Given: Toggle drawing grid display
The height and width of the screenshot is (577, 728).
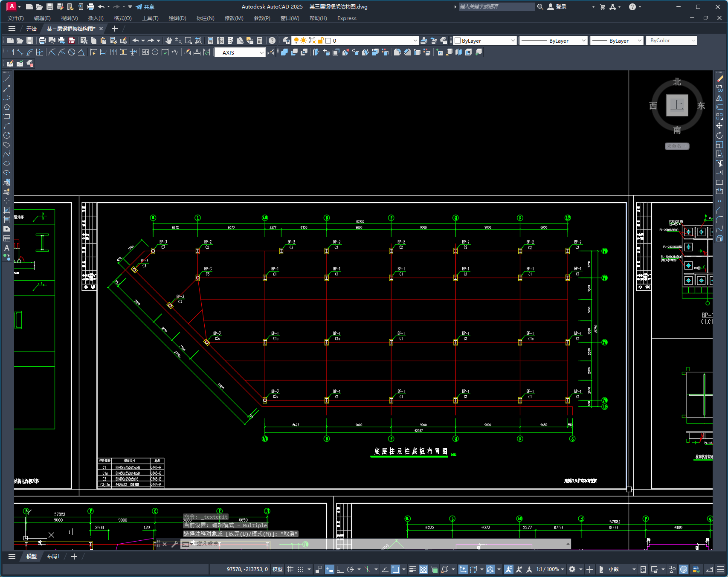Looking at the screenshot, I should coord(290,569).
